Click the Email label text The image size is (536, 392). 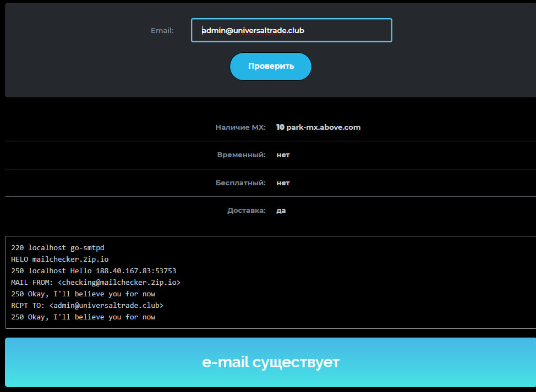(x=162, y=31)
